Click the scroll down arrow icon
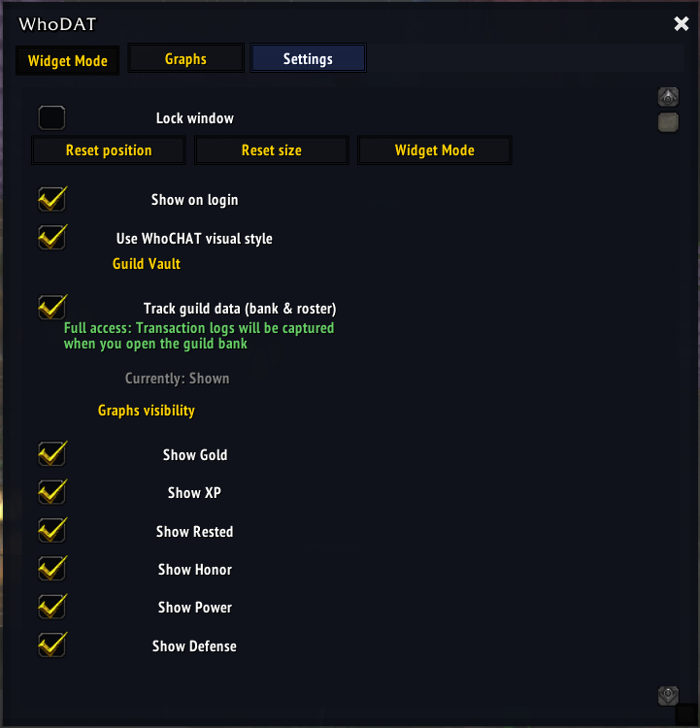Viewport: 700px width, 728px height. click(x=668, y=695)
